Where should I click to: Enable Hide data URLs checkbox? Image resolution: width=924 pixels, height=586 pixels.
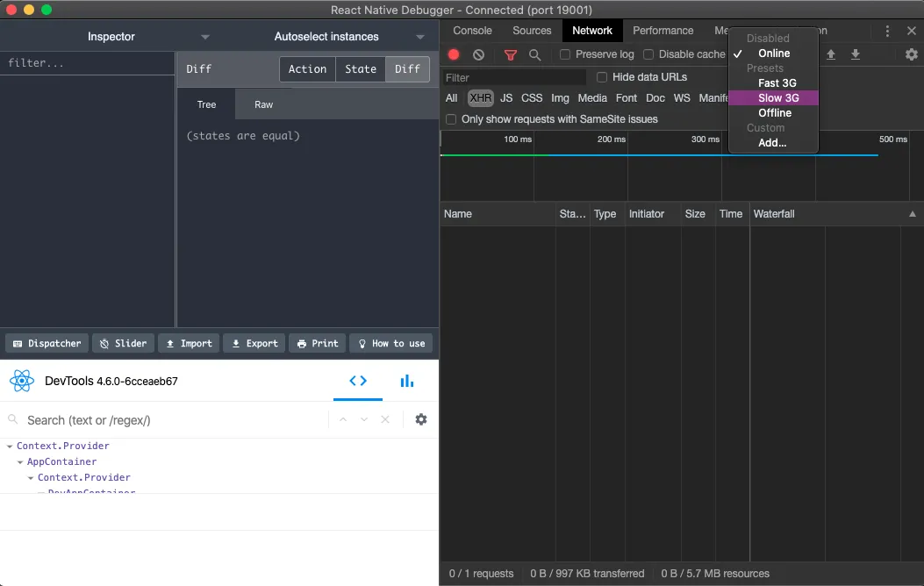point(602,77)
